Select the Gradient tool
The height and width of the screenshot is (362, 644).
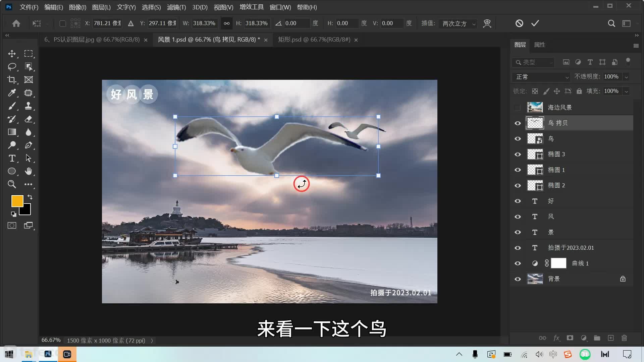click(x=12, y=132)
